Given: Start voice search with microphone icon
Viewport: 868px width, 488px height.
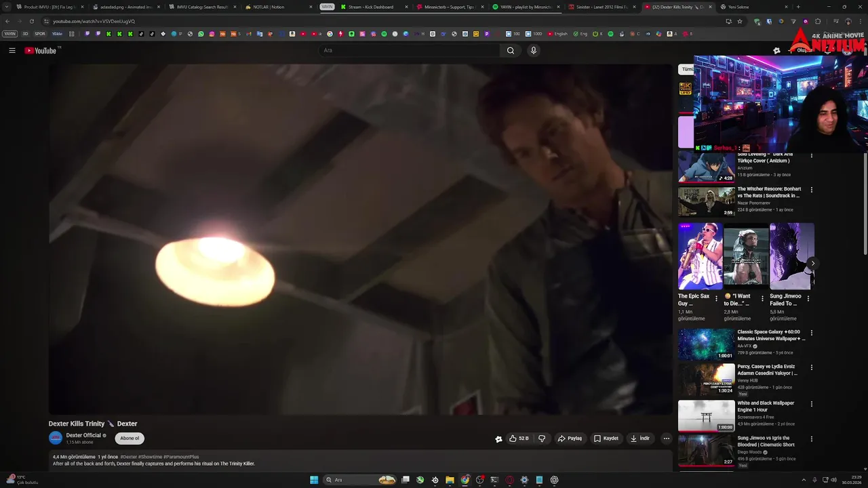Looking at the screenshot, I should pos(533,50).
